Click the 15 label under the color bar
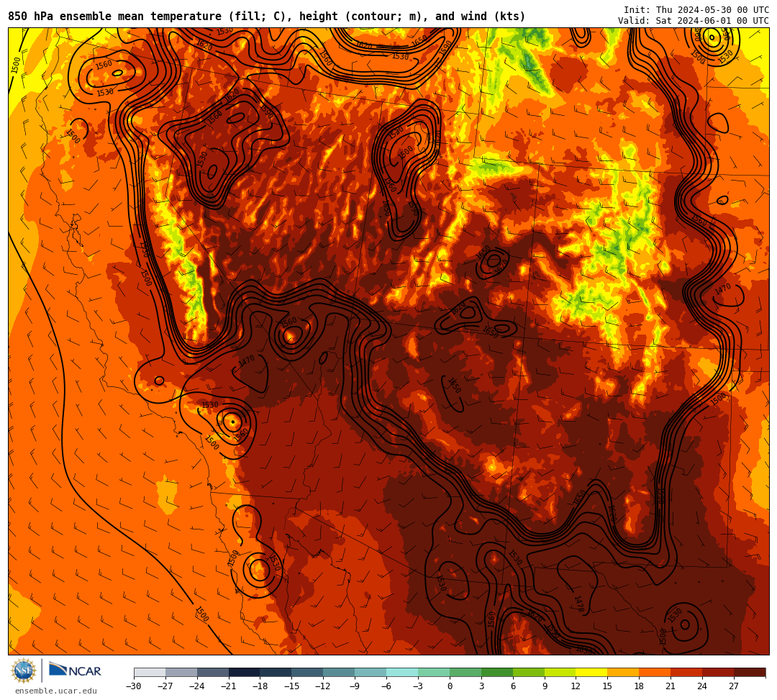Screen dimensions: 777x700 [608, 686]
